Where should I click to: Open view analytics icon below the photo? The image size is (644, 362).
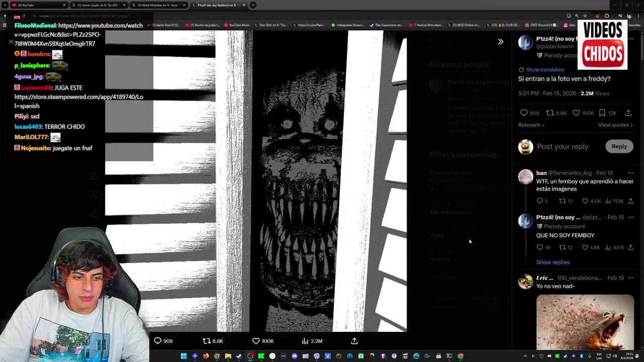click(305, 341)
